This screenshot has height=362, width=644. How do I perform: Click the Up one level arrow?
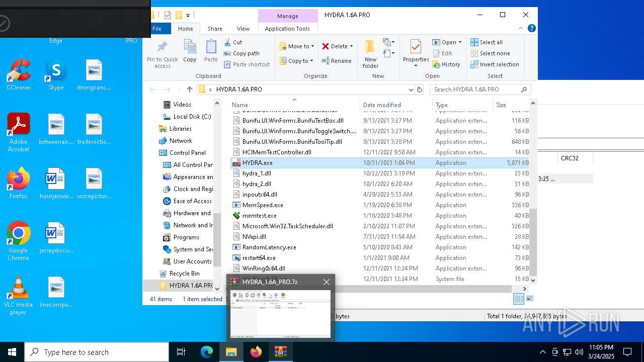coord(189,89)
